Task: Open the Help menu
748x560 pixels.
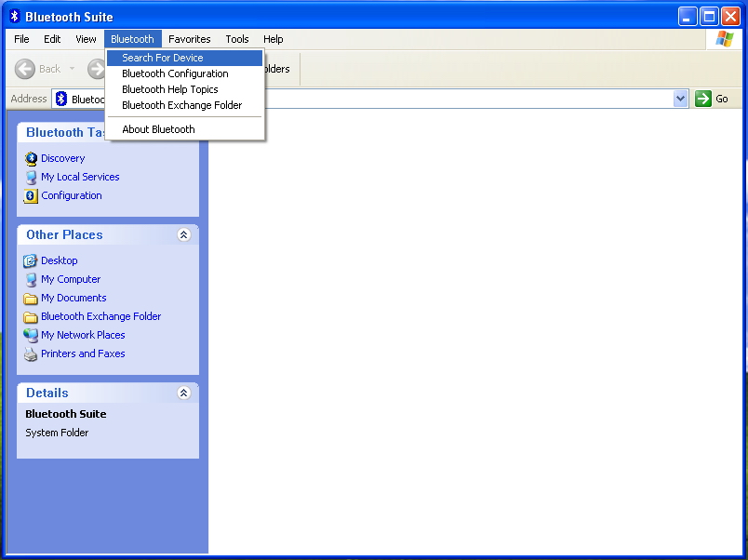Action: tap(274, 39)
